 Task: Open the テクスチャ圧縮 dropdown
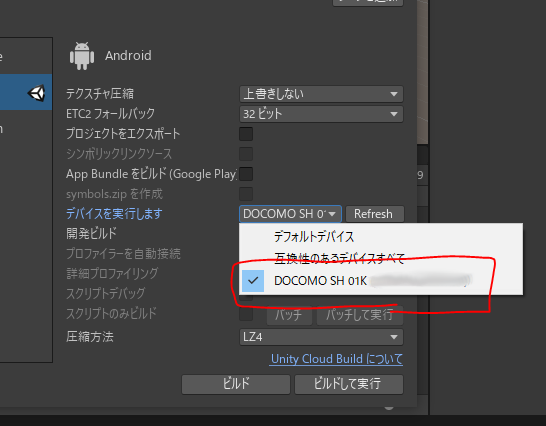click(321, 94)
